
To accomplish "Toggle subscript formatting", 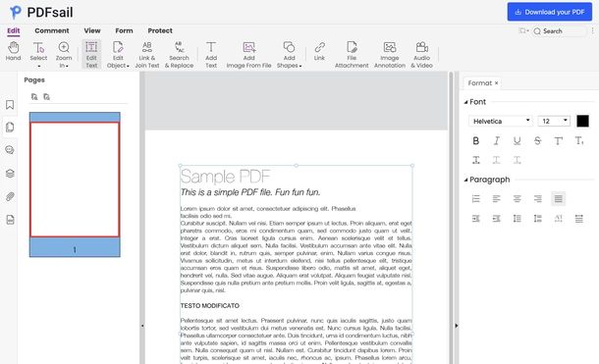I will pos(579,141).
